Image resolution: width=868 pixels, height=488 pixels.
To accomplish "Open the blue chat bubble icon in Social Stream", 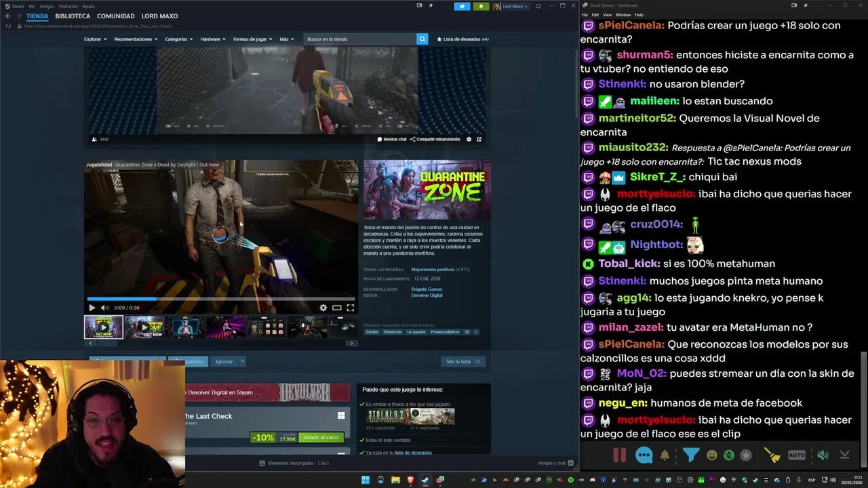I will (644, 455).
